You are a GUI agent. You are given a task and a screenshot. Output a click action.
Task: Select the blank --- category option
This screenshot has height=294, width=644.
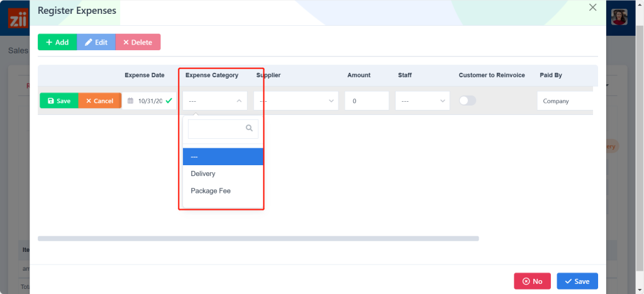click(x=223, y=156)
